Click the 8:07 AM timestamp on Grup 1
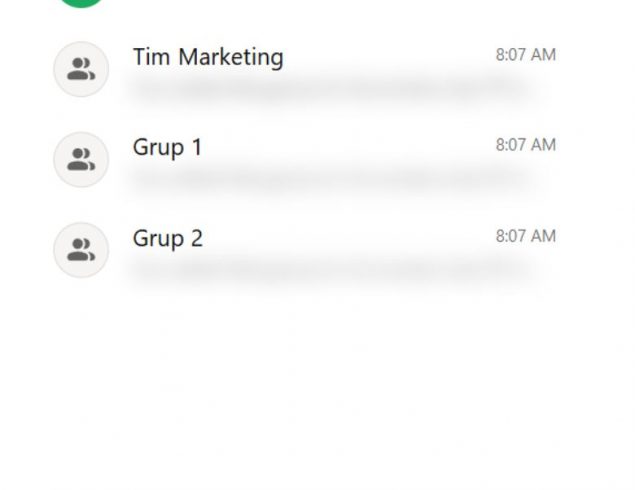This screenshot has width=635, height=490. tap(526, 145)
